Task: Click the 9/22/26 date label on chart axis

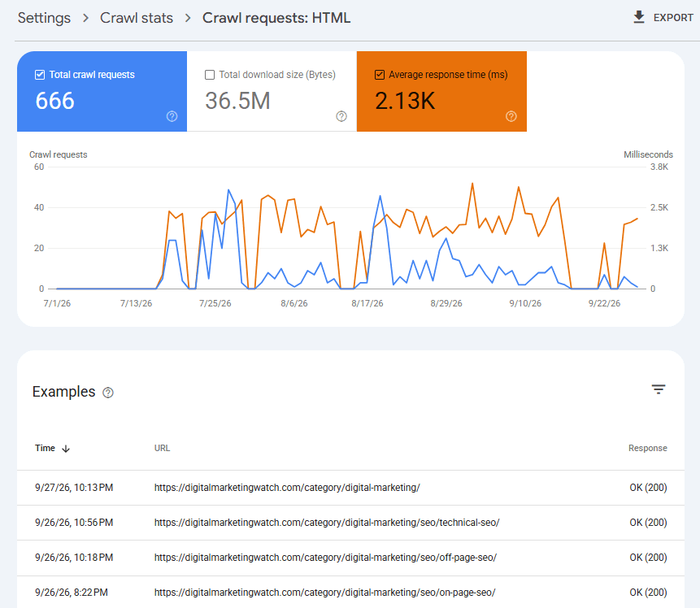Action: 604,303
